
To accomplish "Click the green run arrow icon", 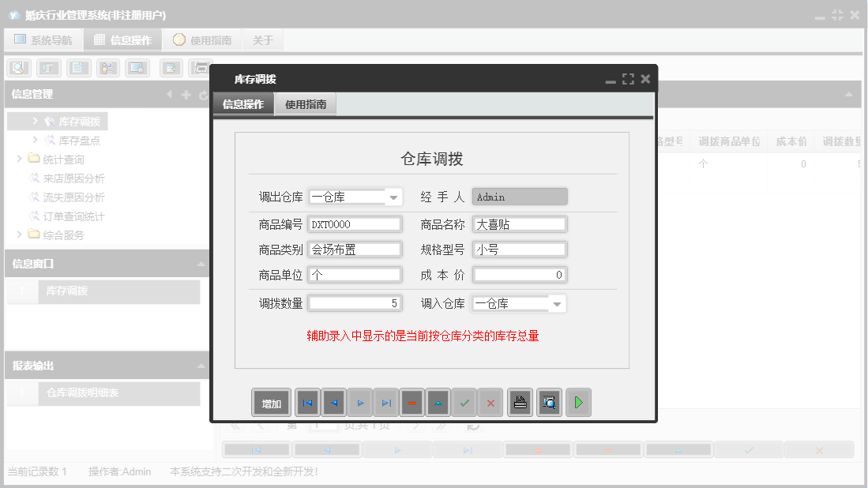I will pos(577,402).
